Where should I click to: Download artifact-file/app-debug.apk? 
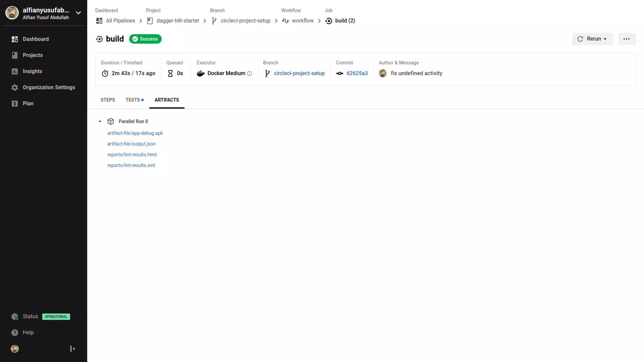coord(135,133)
